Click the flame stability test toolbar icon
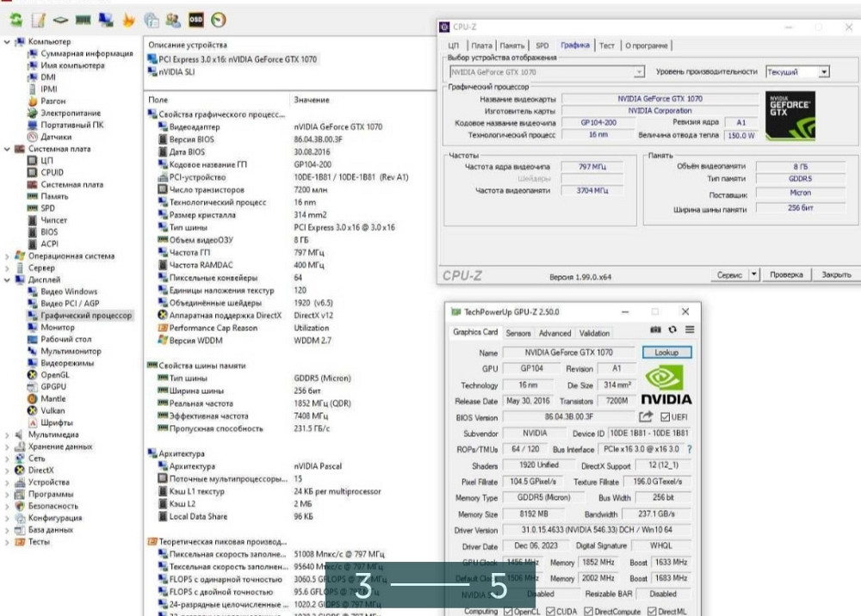Image resolution: width=861 pixels, height=616 pixels. pos(128,19)
